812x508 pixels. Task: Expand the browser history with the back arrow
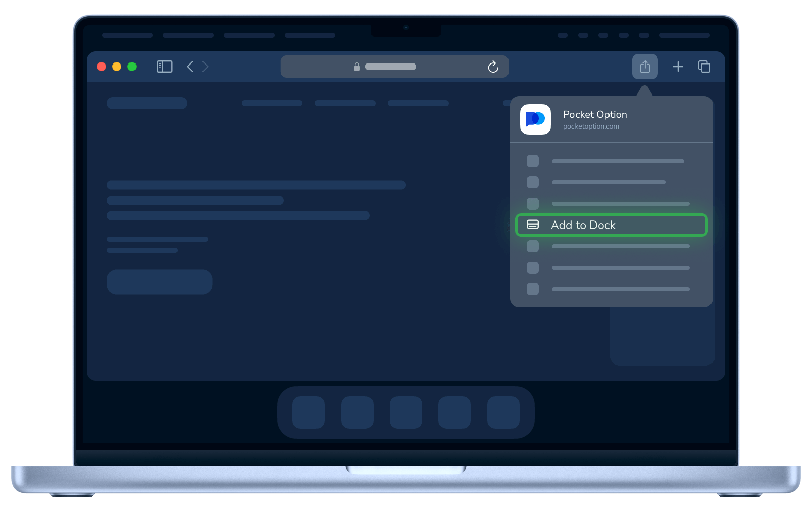(190, 67)
